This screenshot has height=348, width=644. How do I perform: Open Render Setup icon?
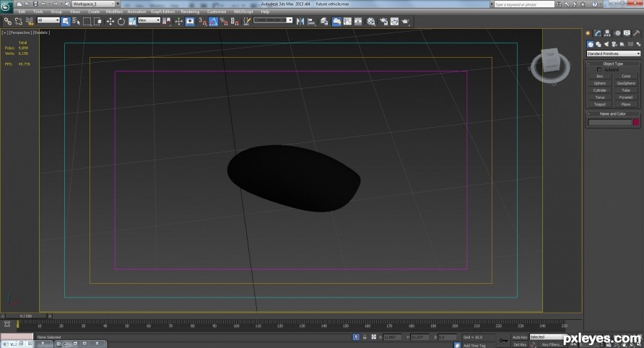tap(383, 22)
